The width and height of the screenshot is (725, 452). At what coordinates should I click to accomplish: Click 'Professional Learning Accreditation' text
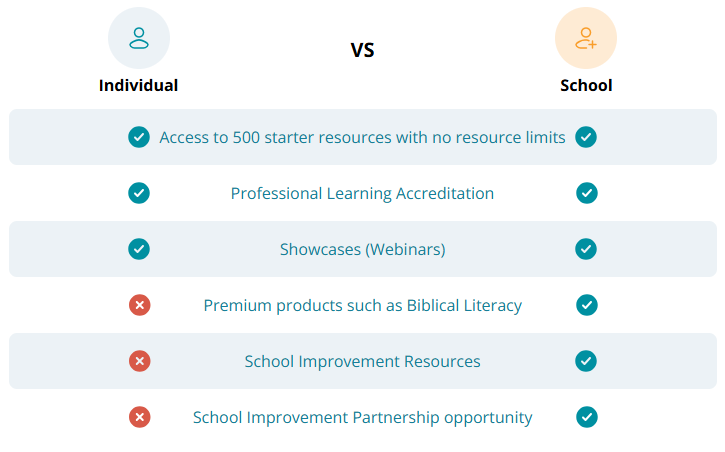point(362,193)
